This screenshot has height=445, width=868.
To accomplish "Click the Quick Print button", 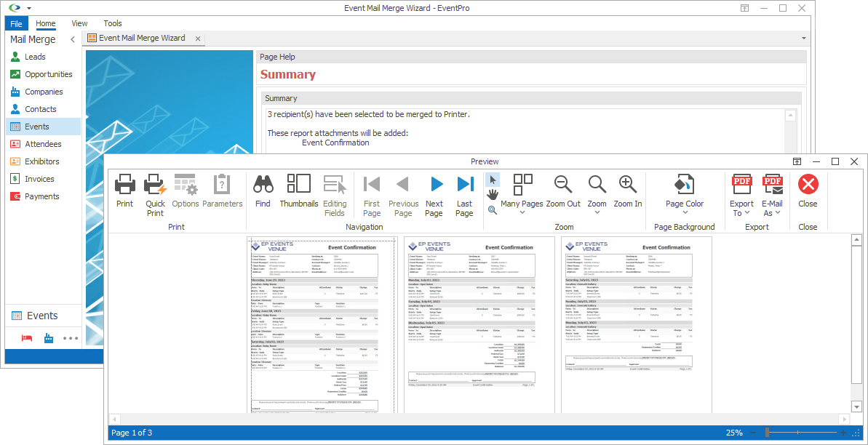I will tap(156, 195).
